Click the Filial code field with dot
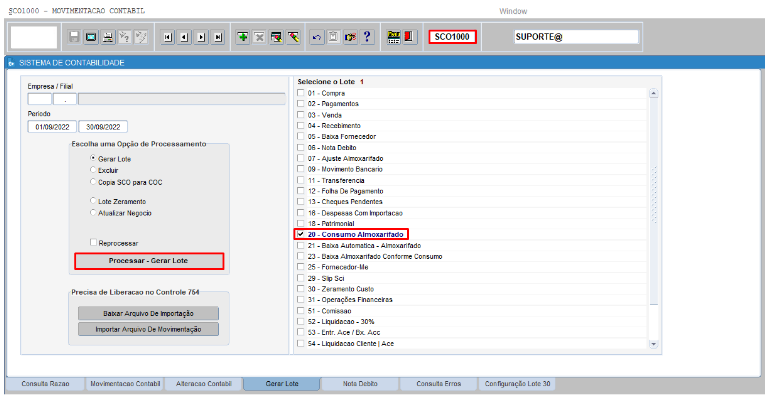The height and width of the screenshot is (395, 767). click(65, 99)
